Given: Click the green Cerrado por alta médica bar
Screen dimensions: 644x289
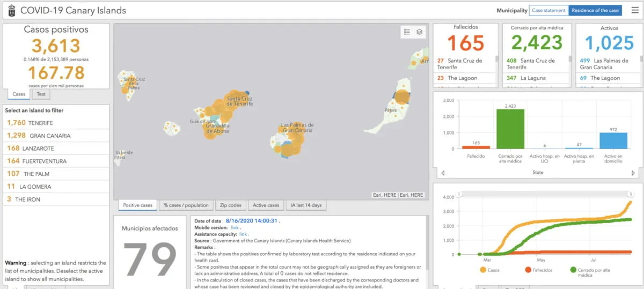Looking at the screenshot, I should (510, 129).
